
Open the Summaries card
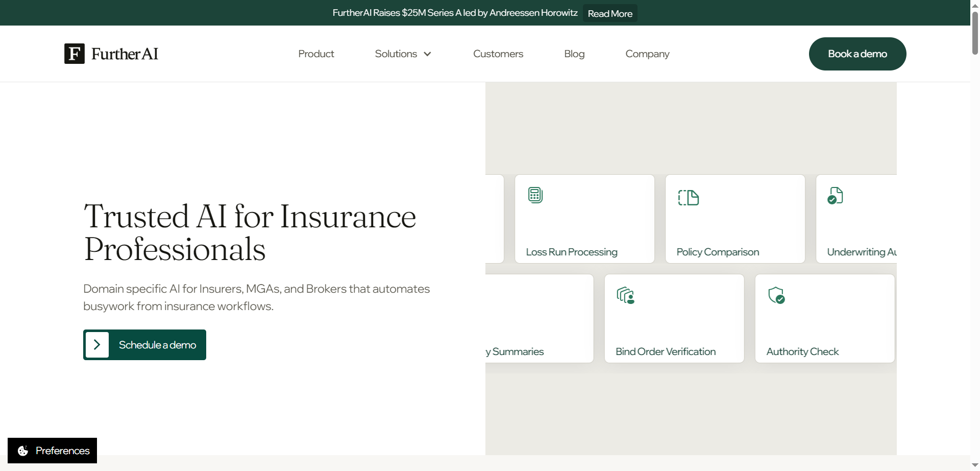click(540, 318)
